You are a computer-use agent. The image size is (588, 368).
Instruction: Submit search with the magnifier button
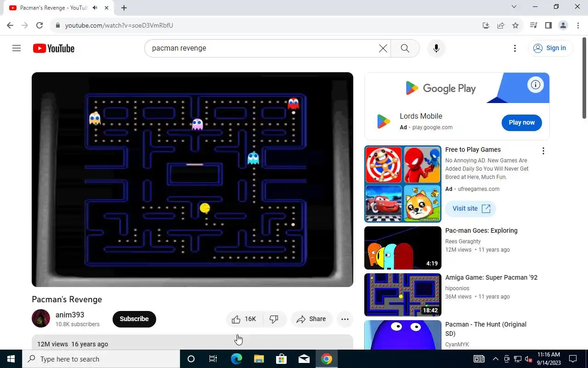pyautogui.click(x=405, y=48)
